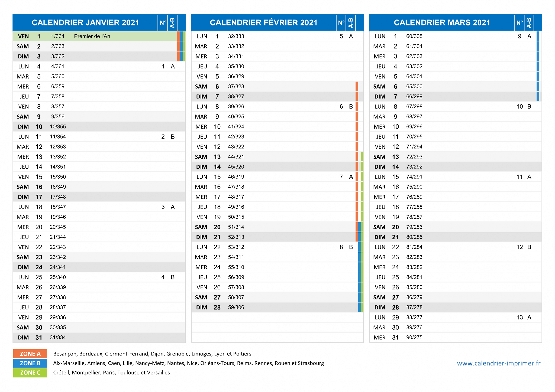This screenshot has width=555, height=392.
Task: Click week number 5 A in February
Action: (346, 36)
